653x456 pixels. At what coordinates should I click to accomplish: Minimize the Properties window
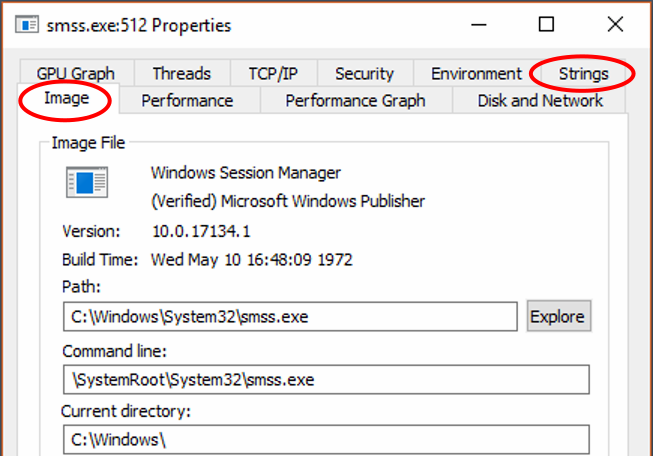[x=477, y=24]
